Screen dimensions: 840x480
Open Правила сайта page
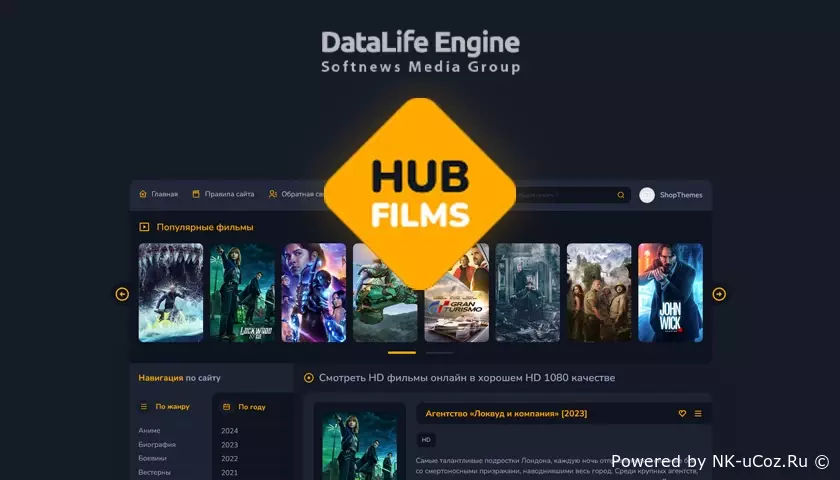pyautogui.click(x=229, y=194)
